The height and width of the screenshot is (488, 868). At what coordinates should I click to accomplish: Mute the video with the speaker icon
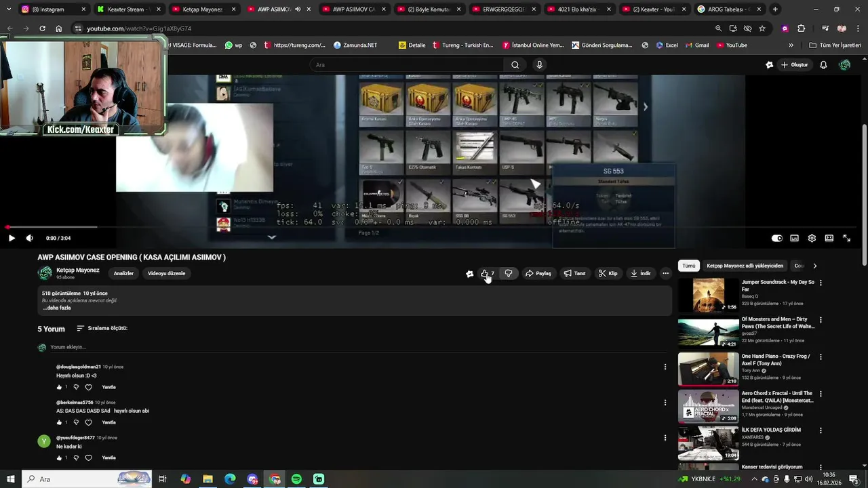click(29, 238)
